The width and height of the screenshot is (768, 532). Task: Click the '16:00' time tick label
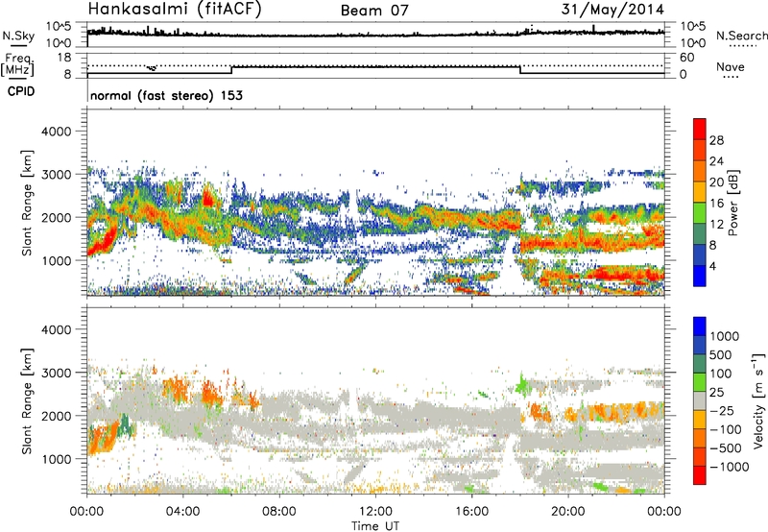point(471,512)
